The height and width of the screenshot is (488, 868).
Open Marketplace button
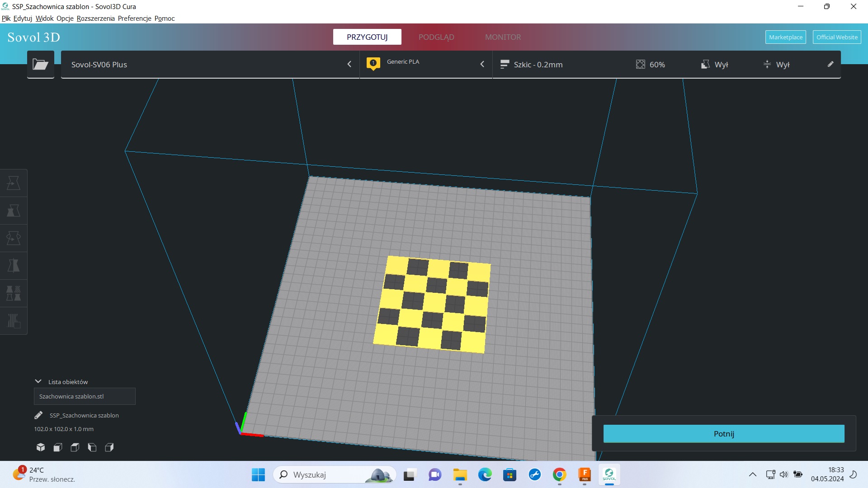[x=786, y=37]
